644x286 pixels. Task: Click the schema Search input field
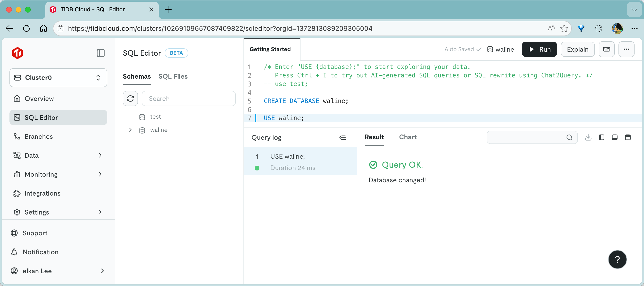pos(189,98)
